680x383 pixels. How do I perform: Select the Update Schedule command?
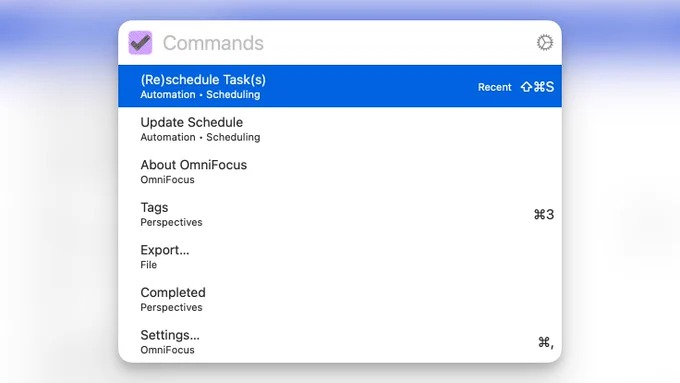pyautogui.click(x=340, y=129)
